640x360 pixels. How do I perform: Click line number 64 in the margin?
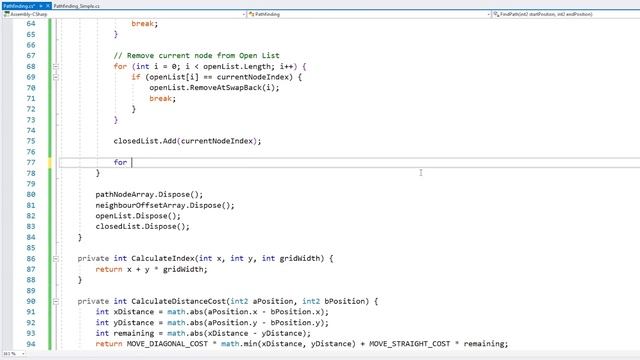point(31,24)
